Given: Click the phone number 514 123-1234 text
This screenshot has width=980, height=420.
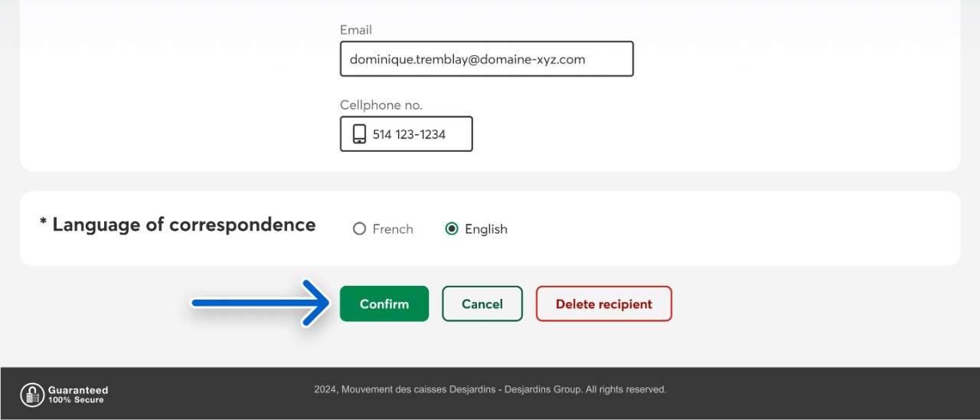Looking at the screenshot, I should 409,134.
